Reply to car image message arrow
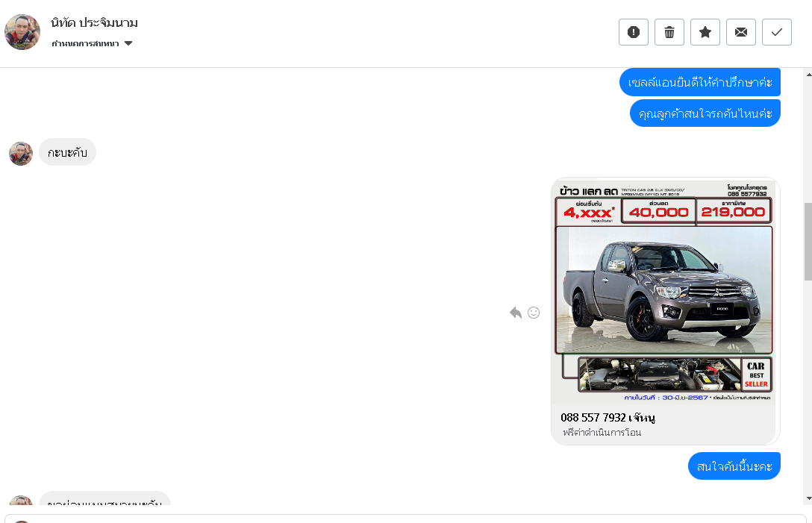The image size is (812, 523). 515,313
